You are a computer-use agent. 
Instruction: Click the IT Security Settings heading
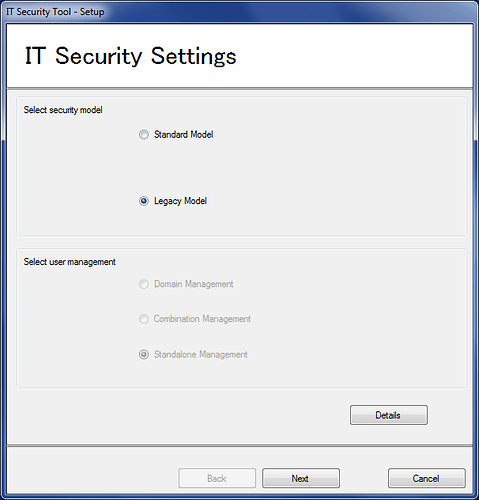coord(130,56)
